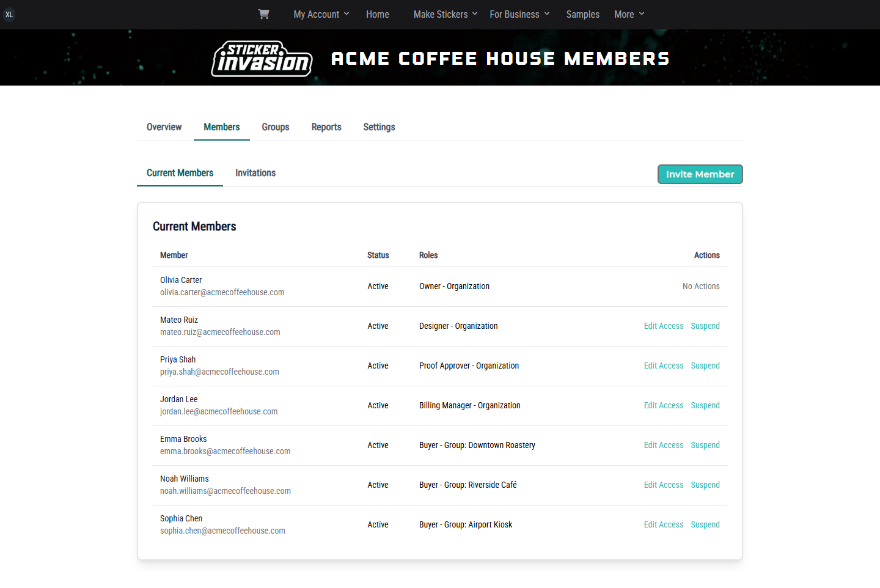Click Buyer - Group: Riverside Café role
Image resolution: width=880 pixels, height=588 pixels.
[x=468, y=485]
